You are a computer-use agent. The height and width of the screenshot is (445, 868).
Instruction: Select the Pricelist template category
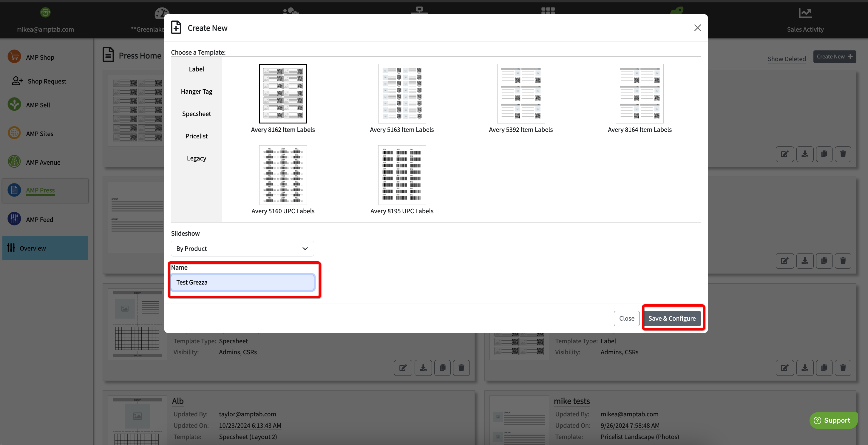(197, 136)
